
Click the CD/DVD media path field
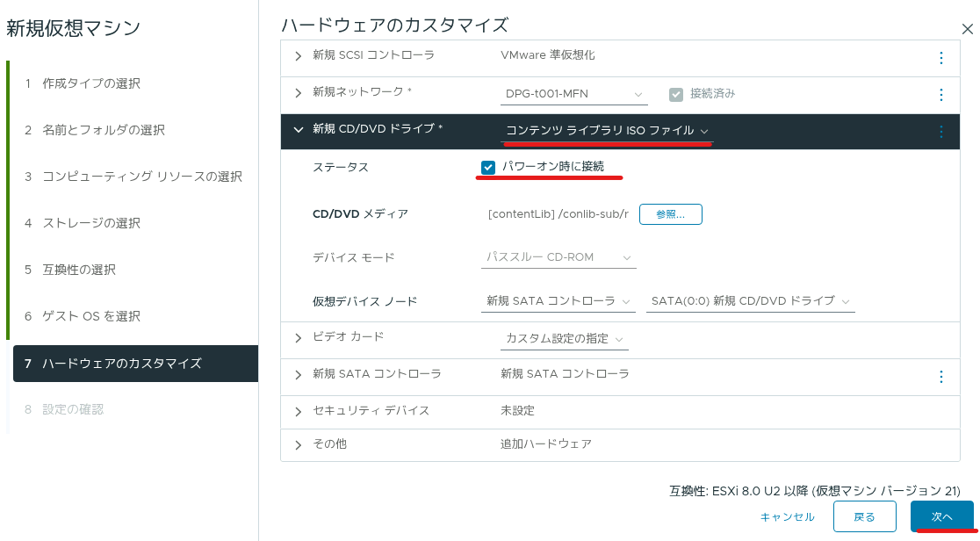(x=558, y=214)
